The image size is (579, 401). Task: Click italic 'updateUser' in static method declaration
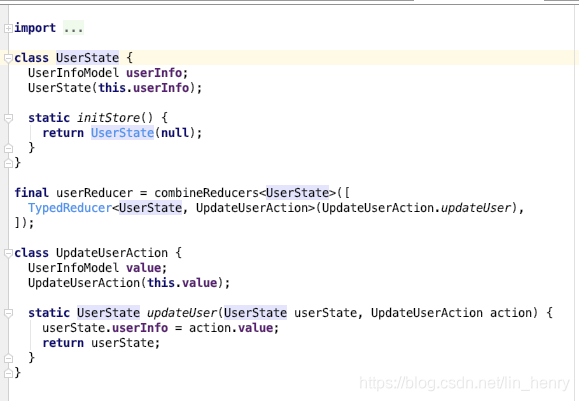pyautogui.click(x=182, y=313)
